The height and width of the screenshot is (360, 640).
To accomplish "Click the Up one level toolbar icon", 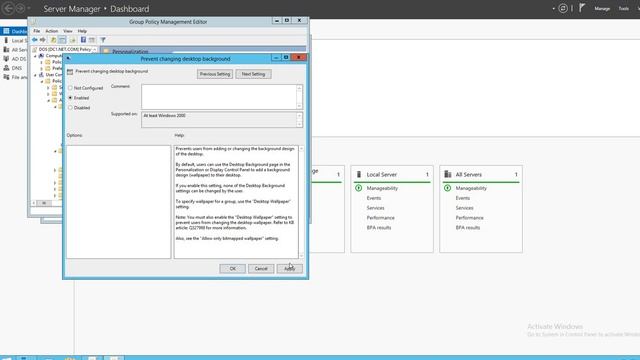I will 53,40.
